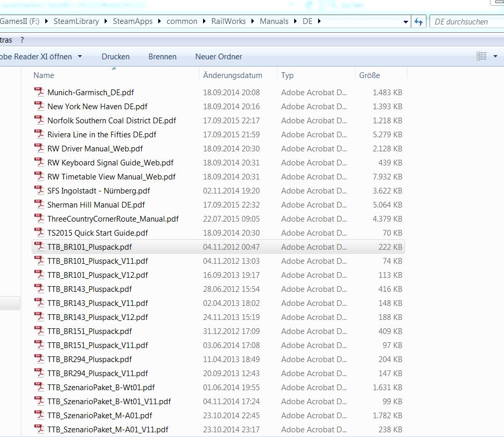Screen dimensions: 504x437
Task: Click date 22.07.2015 09:05 cell
Action: 231,219
